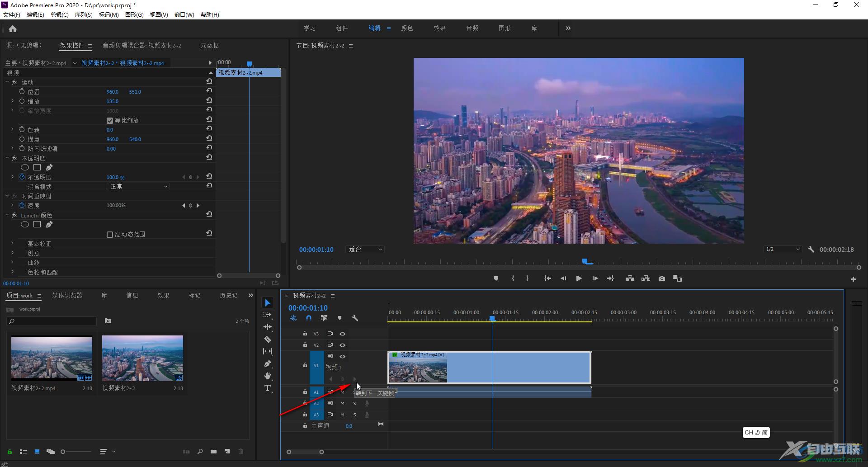This screenshot has width=868, height=467.
Task: Step forward one frame in Program monitor
Action: click(595, 278)
